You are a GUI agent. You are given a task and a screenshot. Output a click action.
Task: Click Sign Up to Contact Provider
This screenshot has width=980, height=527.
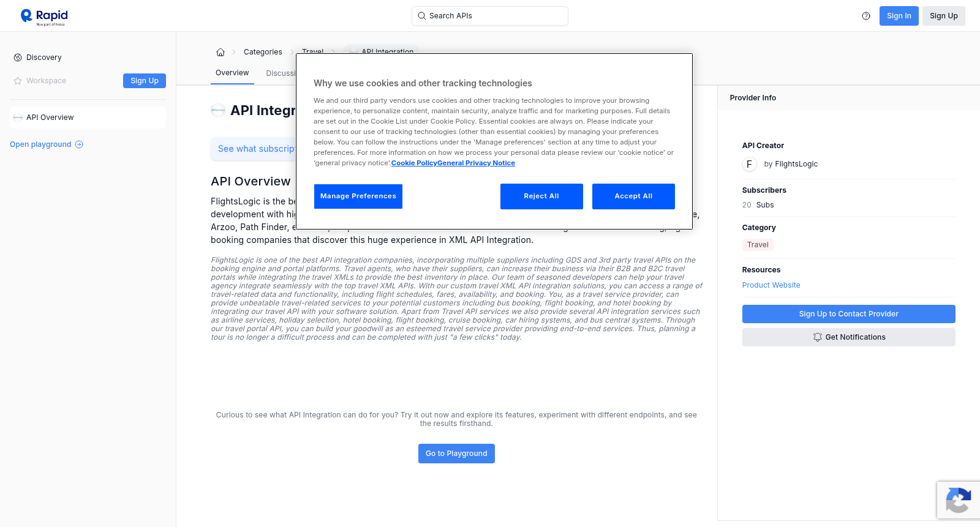pos(849,314)
